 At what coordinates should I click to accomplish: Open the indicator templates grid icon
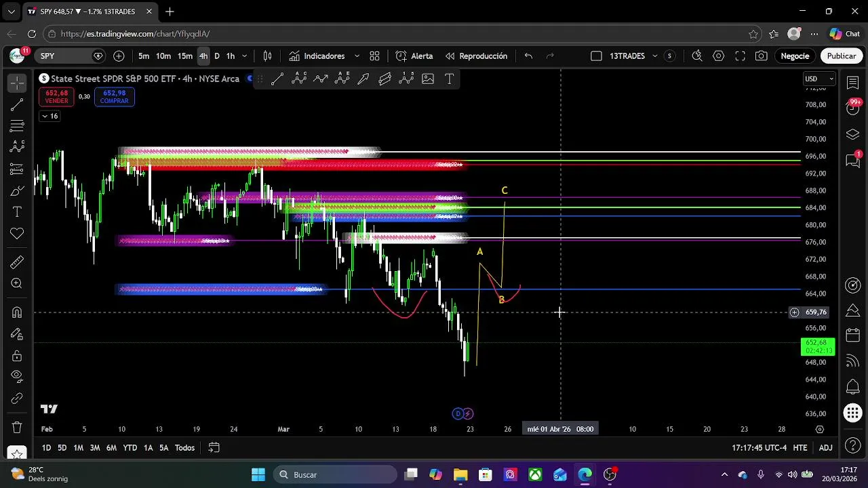point(374,56)
